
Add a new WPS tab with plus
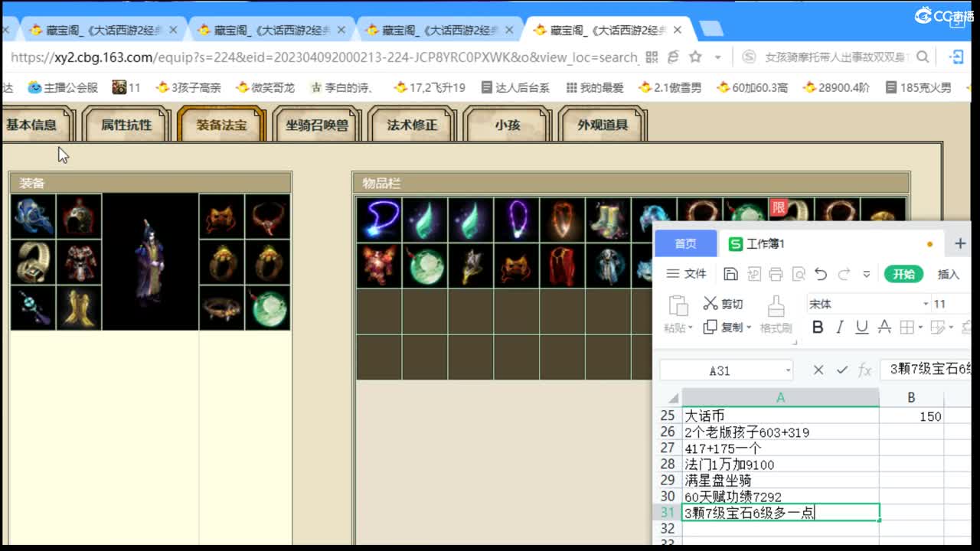[x=960, y=243]
